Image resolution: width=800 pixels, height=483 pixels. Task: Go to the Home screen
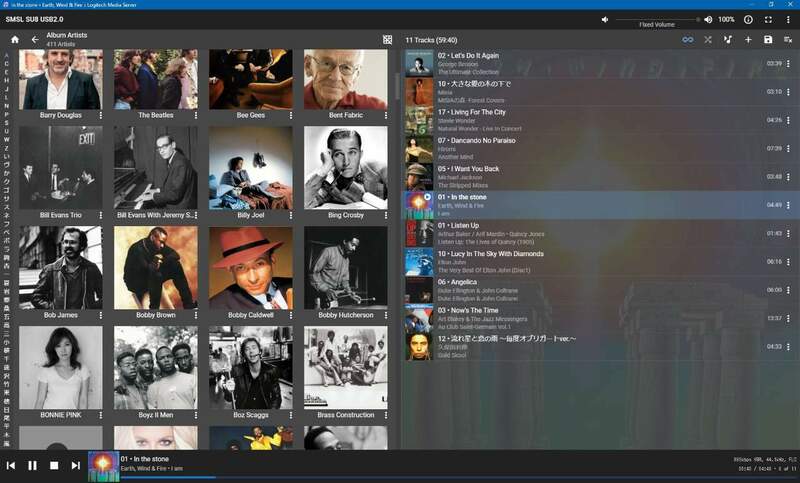[14, 40]
